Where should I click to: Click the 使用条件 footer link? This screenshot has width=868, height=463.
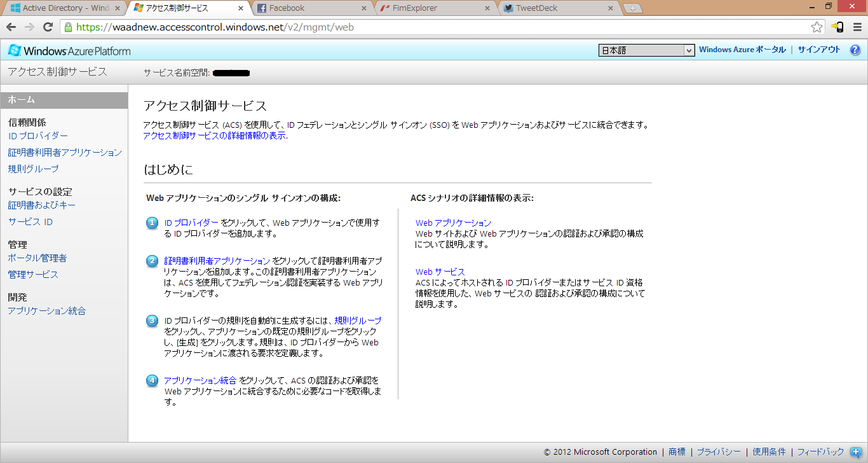(x=770, y=452)
